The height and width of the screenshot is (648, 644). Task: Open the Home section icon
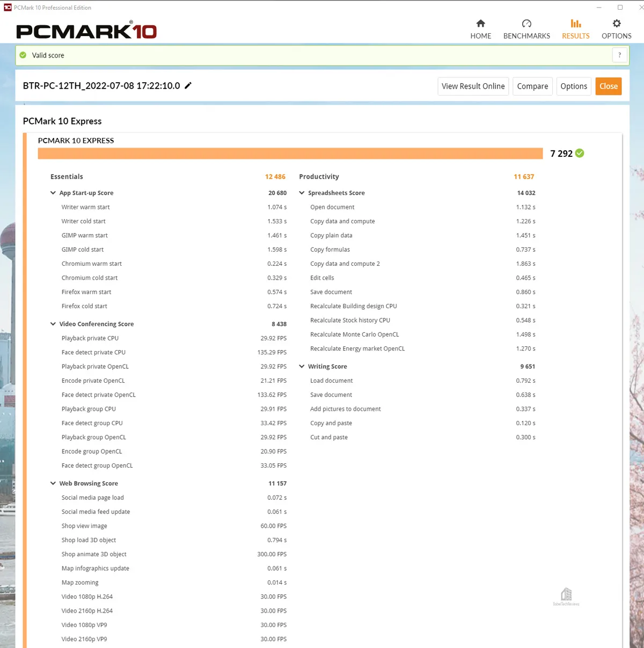480,24
